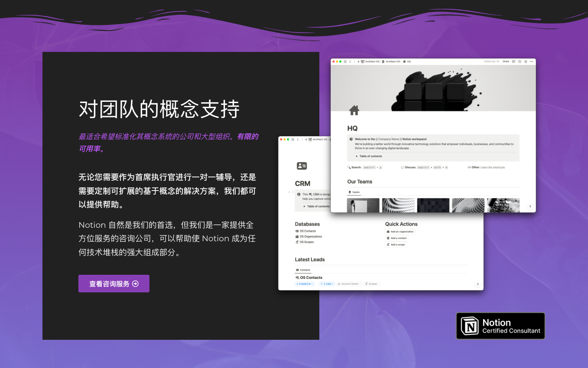This screenshot has width=588, height=368.
Task: Click the info icon in CRM callout
Action: [x=299, y=194]
